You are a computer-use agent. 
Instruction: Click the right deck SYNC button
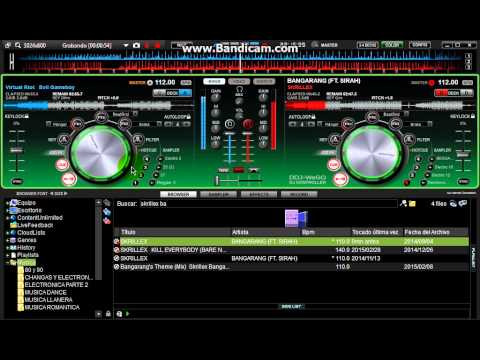(x=463, y=181)
